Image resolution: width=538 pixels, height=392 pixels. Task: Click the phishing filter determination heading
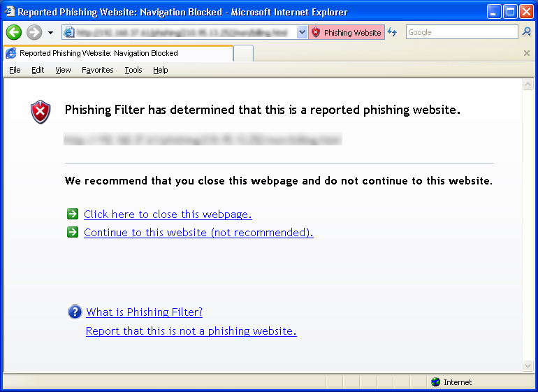pyautogui.click(x=263, y=110)
